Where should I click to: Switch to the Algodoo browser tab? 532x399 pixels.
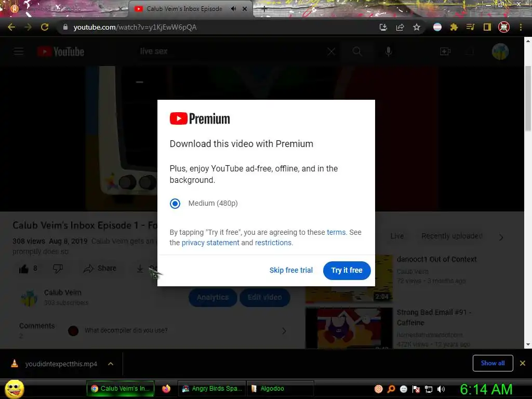click(64, 9)
